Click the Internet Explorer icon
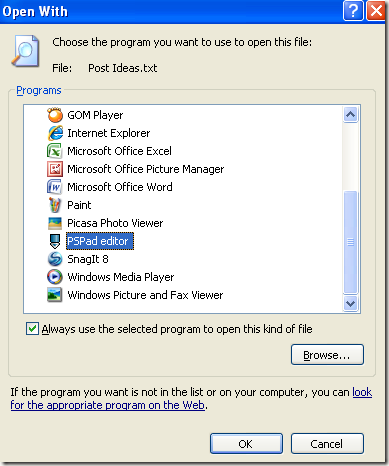This screenshot has height=466, width=389. click(x=55, y=133)
